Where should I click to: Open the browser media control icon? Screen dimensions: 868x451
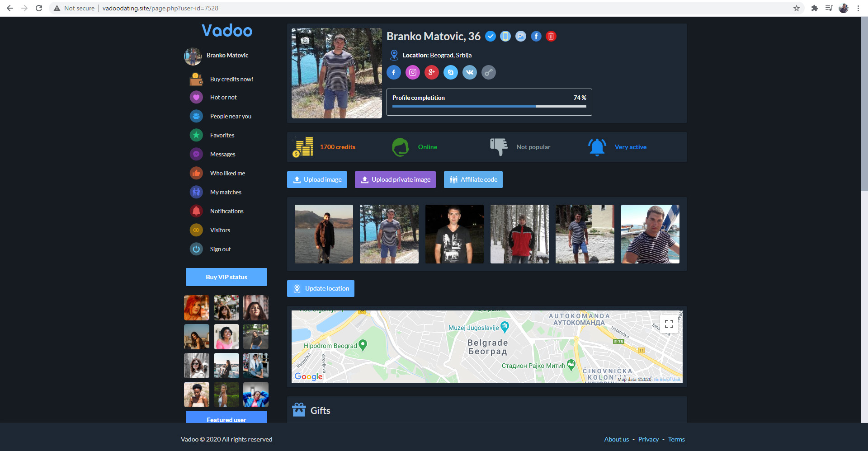[x=829, y=8]
